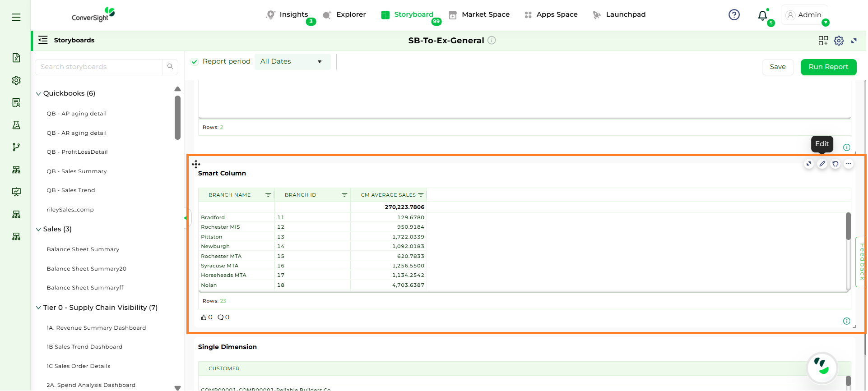Screen dimensions: 868x391
Task: Click the help question mark icon
Action: [x=734, y=15]
